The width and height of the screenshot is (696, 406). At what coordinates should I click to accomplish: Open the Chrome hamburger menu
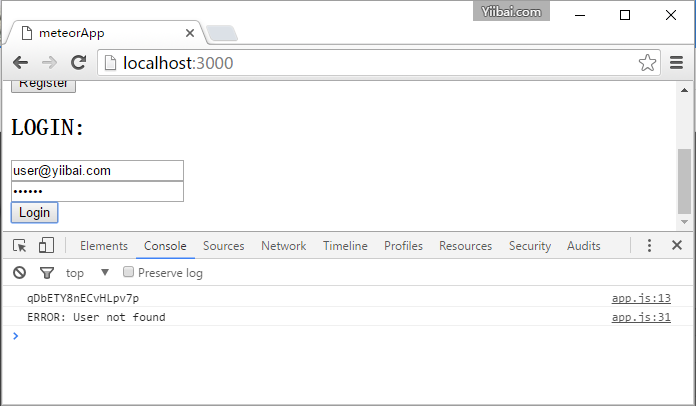click(x=676, y=62)
